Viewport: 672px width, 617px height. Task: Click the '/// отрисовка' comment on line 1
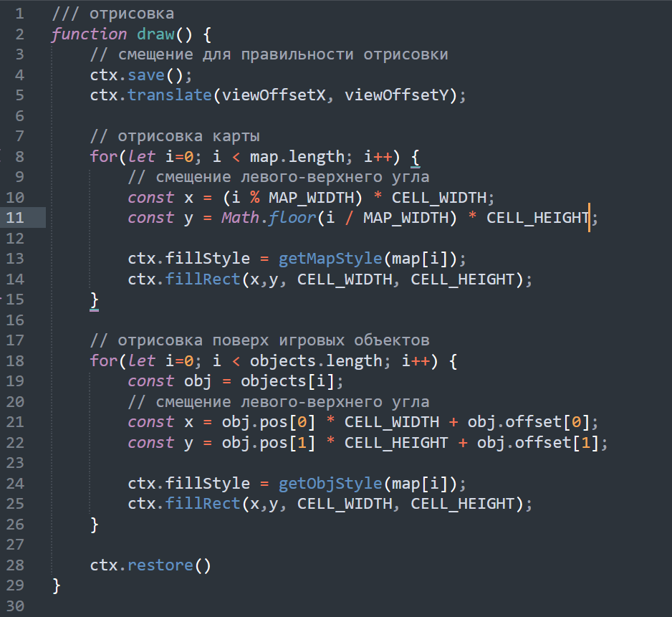[x=113, y=14]
